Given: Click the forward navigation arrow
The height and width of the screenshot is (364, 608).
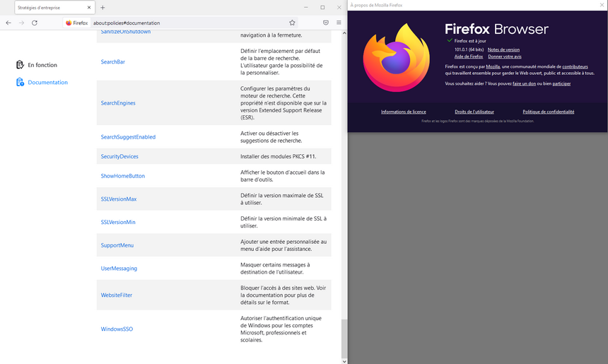Looking at the screenshot, I should (x=21, y=23).
